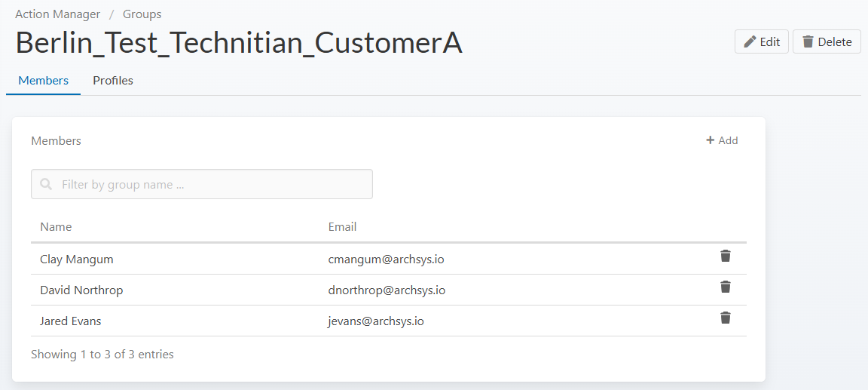Add a new member to group
Image resolution: width=868 pixels, height=390 pixels.
pyautogui.click(x=722, y=140)
